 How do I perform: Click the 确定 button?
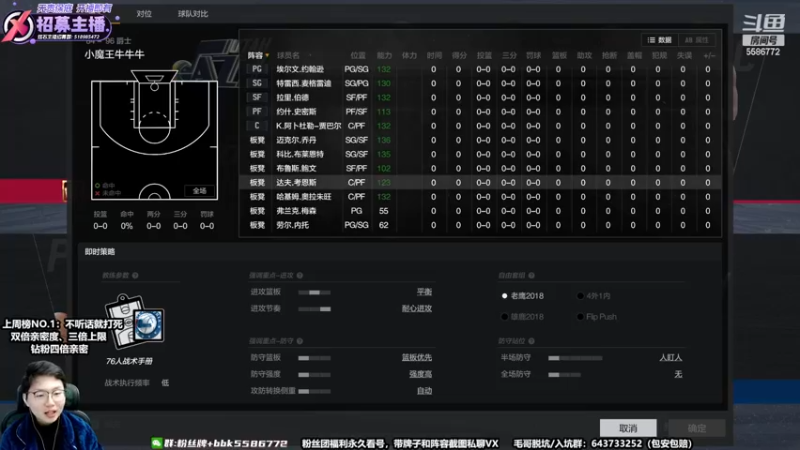(x=696, y=428)
